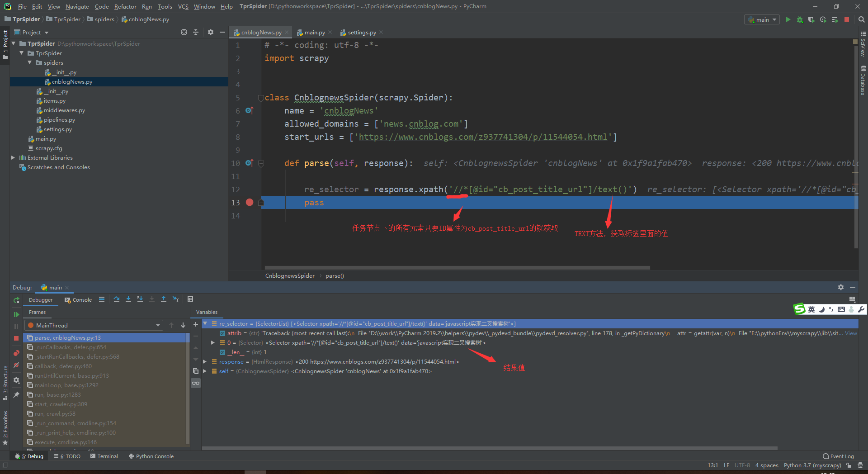
Task: Expand the 0 = {Selector} variable item
Action: pos(213,342)
